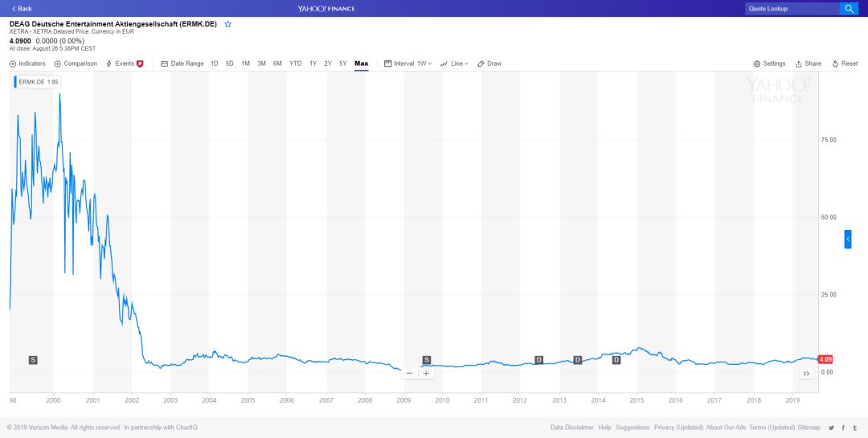Share the chart
The height and width of the screenshot is (438, 868).
809,63
